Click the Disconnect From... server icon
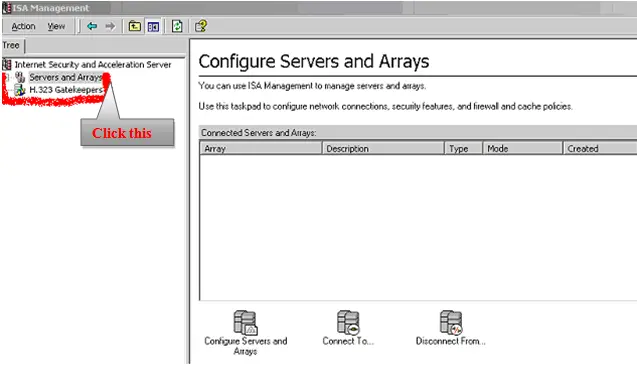This screenshot has height=368, width=637. (x=451, y=323)
